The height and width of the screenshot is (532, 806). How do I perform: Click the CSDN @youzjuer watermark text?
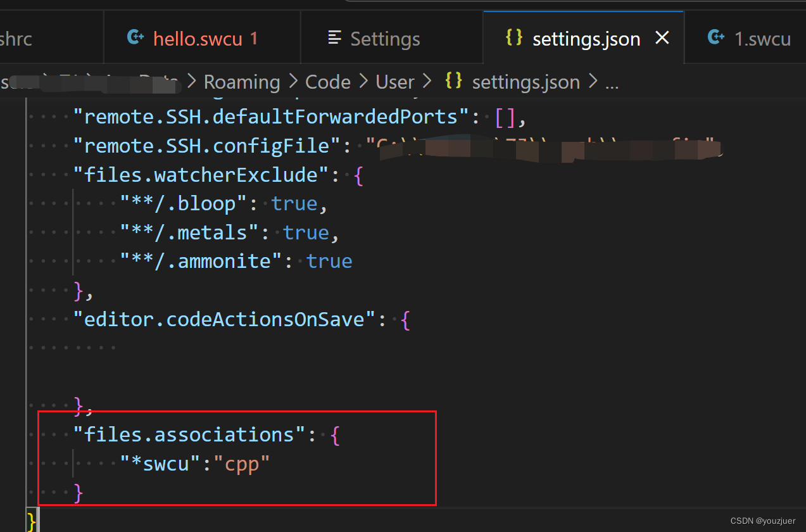coord(763,520)
